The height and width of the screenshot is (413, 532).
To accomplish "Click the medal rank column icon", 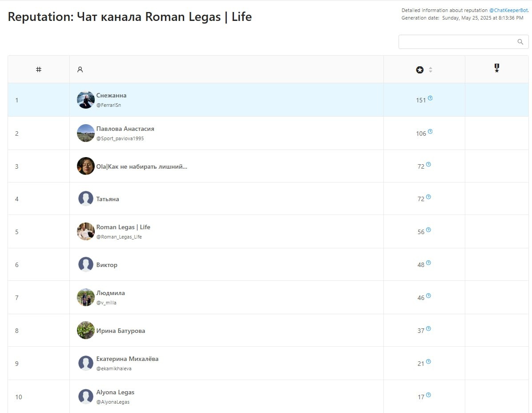I will coord(497,68).
